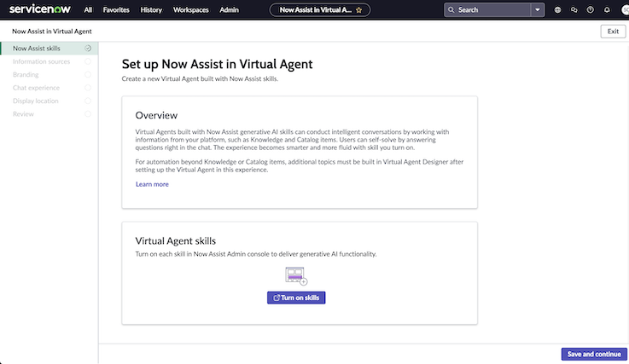The height and width of the screenshot is (364, 629).
Task: Click the Virtual Agent skills heading
Action: tap(175, 241)
